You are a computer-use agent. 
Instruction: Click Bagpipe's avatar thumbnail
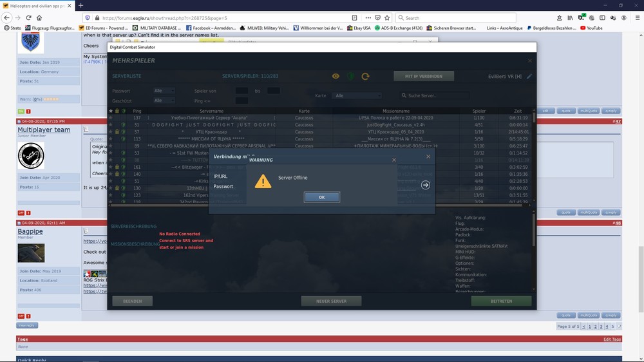click(x=31, y=252)
